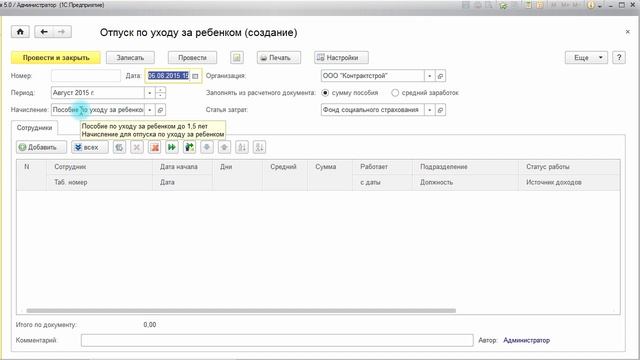The image size is (640, 360).
Task: Click the Должность column header
Action: pos(466,182)
